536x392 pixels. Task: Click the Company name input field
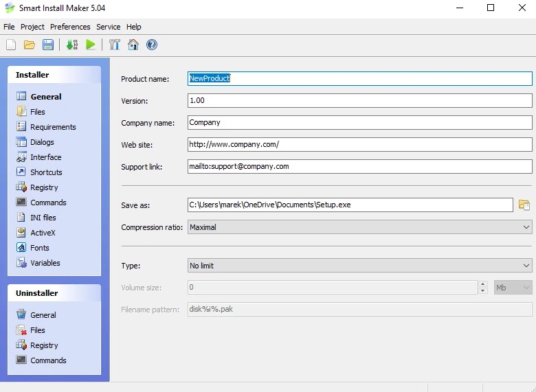[359, 122]
